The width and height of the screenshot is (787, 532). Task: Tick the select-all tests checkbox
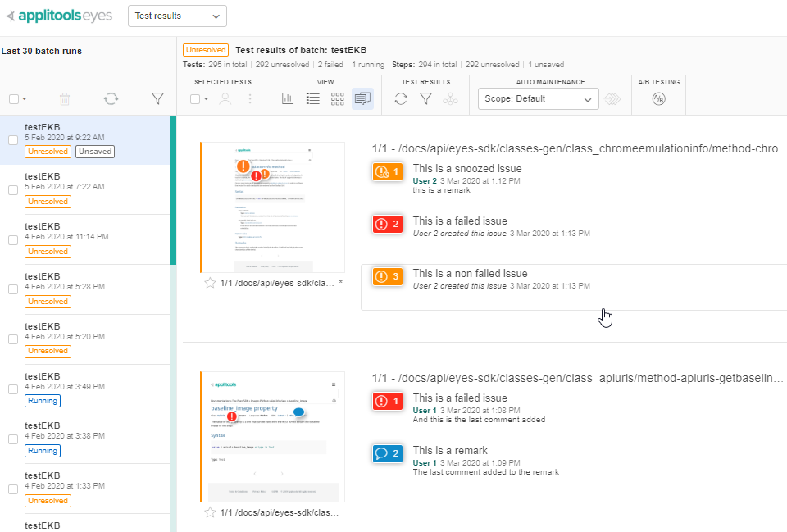(195, 99)
